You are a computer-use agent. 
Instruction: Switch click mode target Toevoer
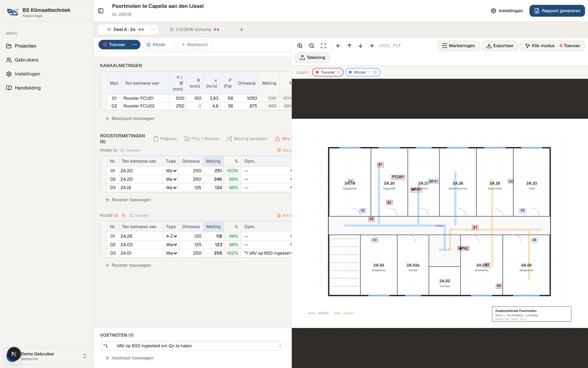click(570, 46)
